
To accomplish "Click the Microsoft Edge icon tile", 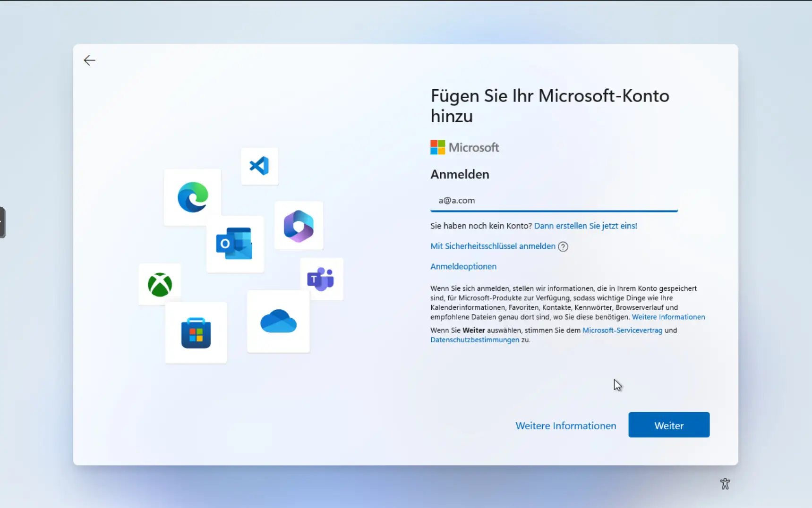I will coord(192,197).
